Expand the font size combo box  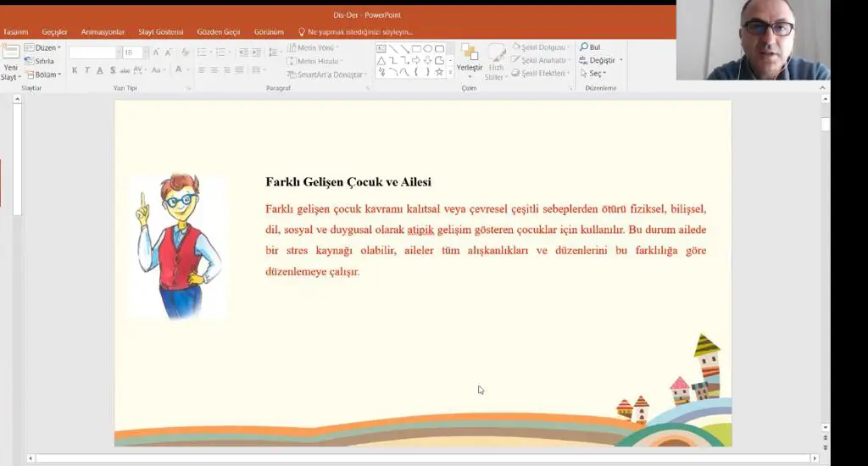pos(145,53)
